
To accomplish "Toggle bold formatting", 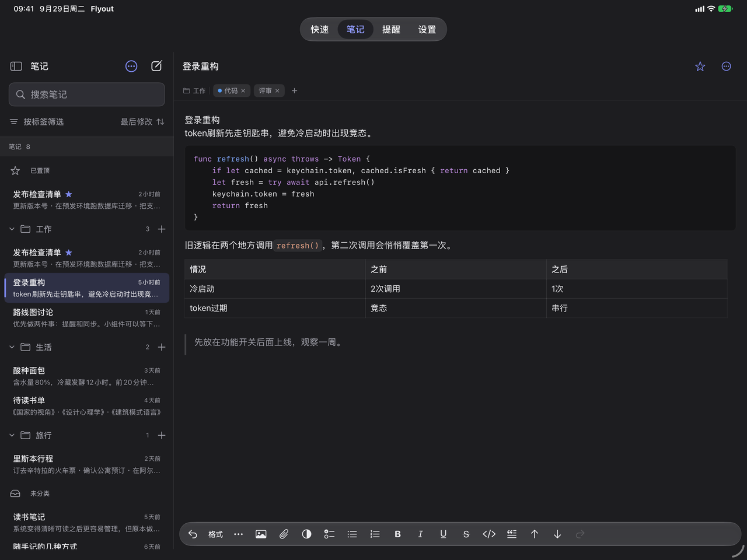I will pos(397,534).
